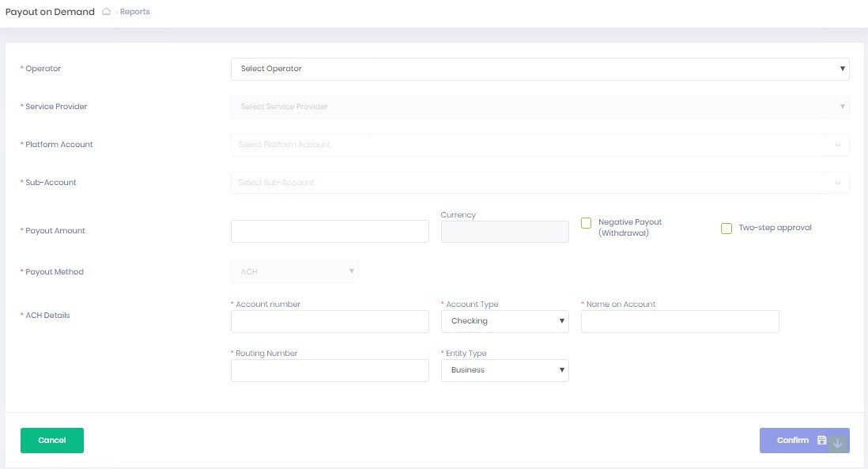Image resolution: width=868 pixels, height=469 pixels.
Task: Click the Account number field
Action: (x=330, y=321)
